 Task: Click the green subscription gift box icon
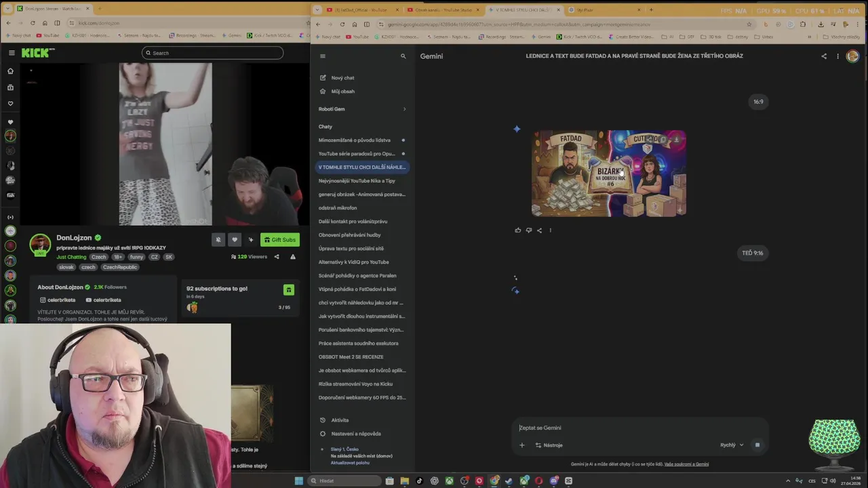(288, 290)
